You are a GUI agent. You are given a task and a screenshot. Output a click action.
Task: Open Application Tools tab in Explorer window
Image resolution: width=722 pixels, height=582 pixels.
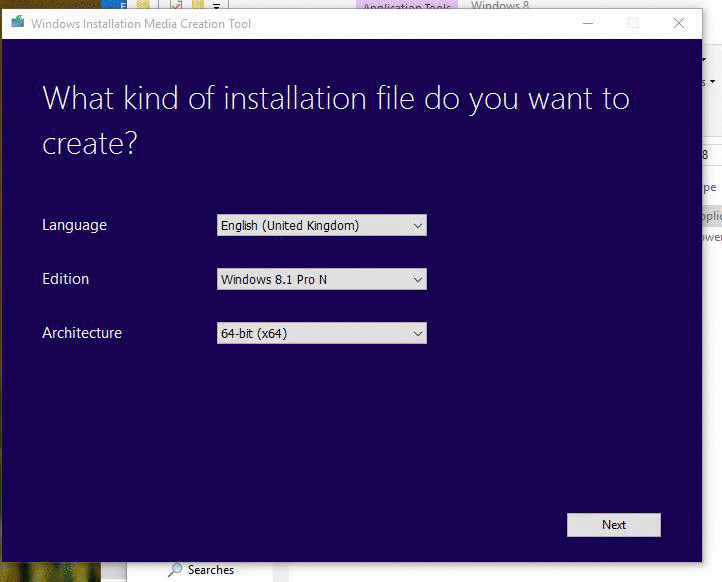click(x=407, y=5)
